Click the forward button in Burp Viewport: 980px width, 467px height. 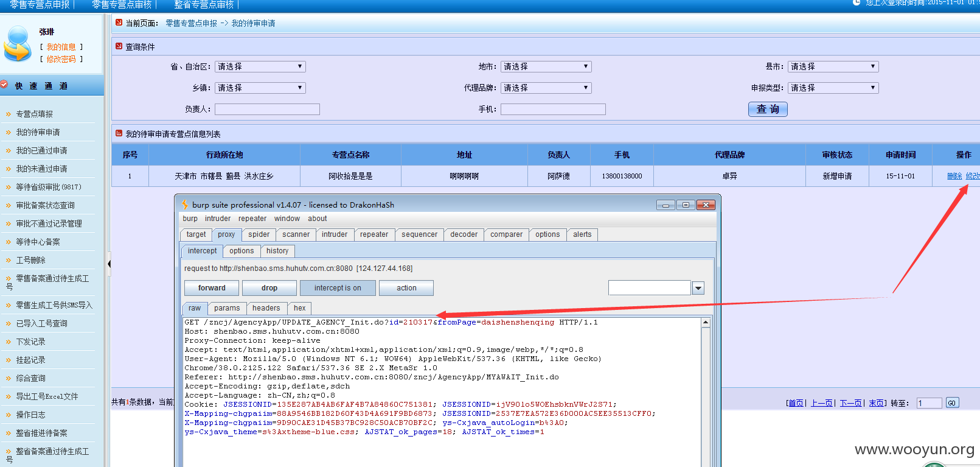[212, 288]
